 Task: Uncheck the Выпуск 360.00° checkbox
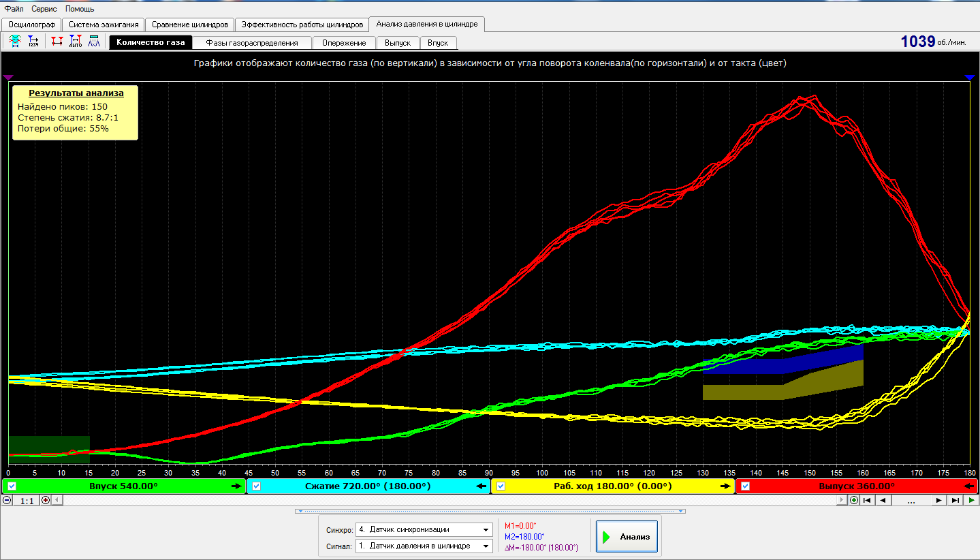pyautogui.click(x=745, y=486)
